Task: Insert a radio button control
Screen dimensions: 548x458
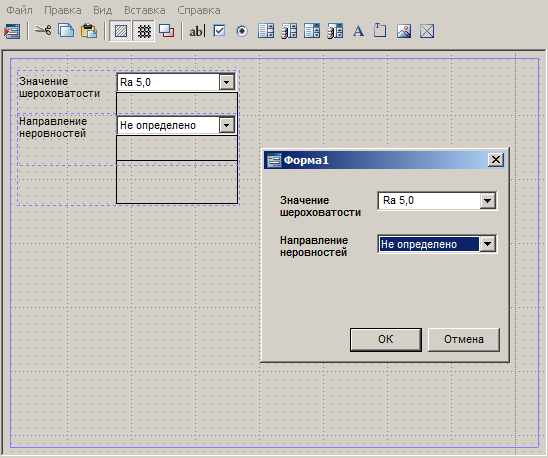Action: coord(242,31)
